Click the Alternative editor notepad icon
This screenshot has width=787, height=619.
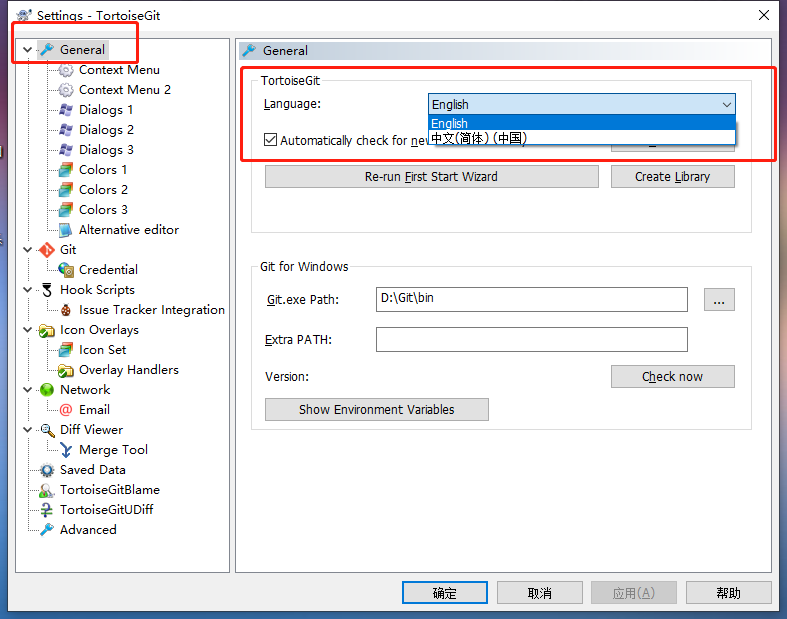(66, 230)
